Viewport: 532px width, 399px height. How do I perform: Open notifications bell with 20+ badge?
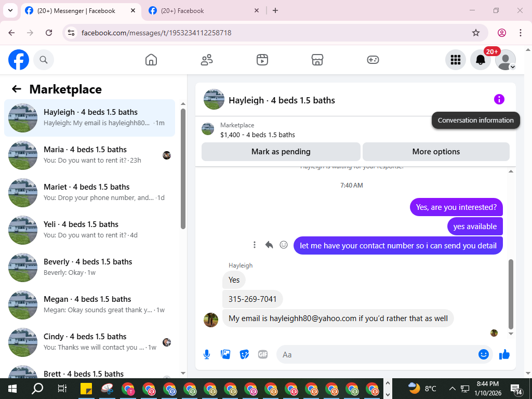[481, 60]
